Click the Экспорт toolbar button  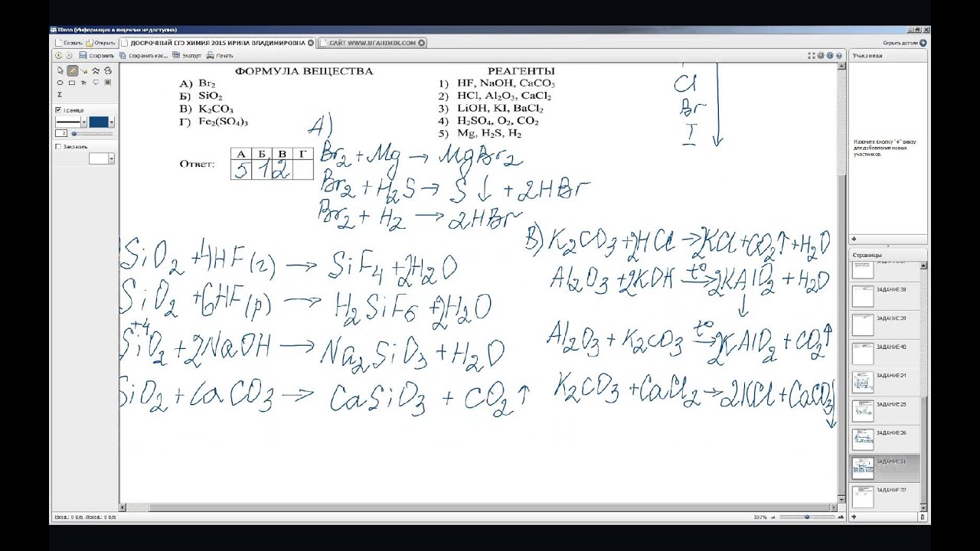187,55
